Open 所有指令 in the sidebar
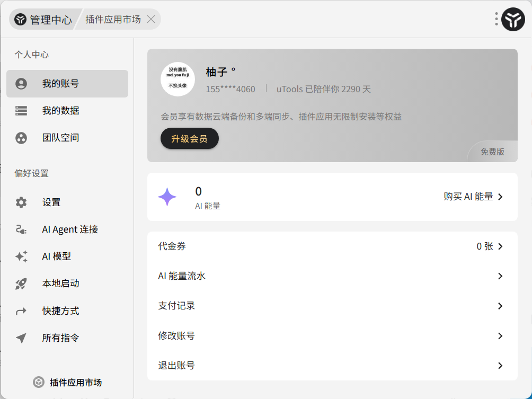532x399 pixels. coord(67,338)
